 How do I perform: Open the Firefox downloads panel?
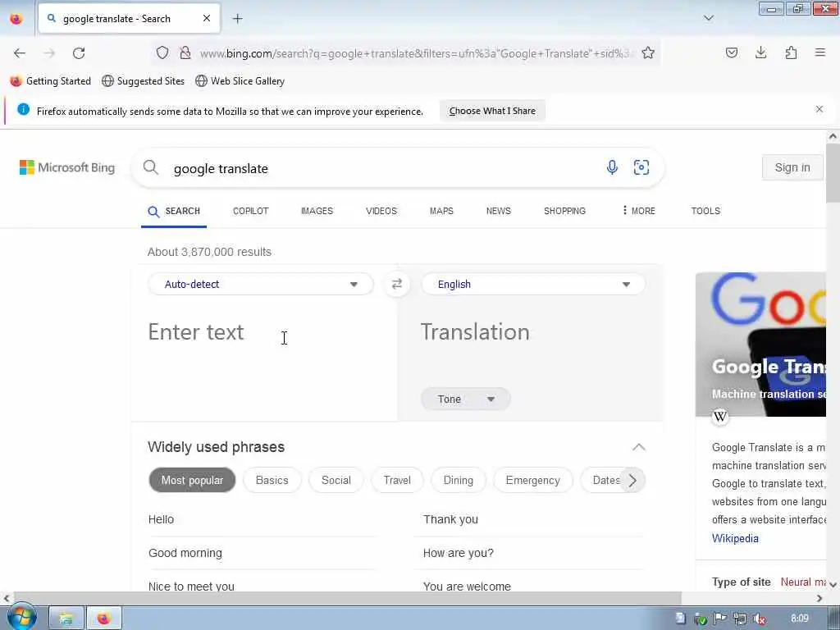tap(760, 52)
